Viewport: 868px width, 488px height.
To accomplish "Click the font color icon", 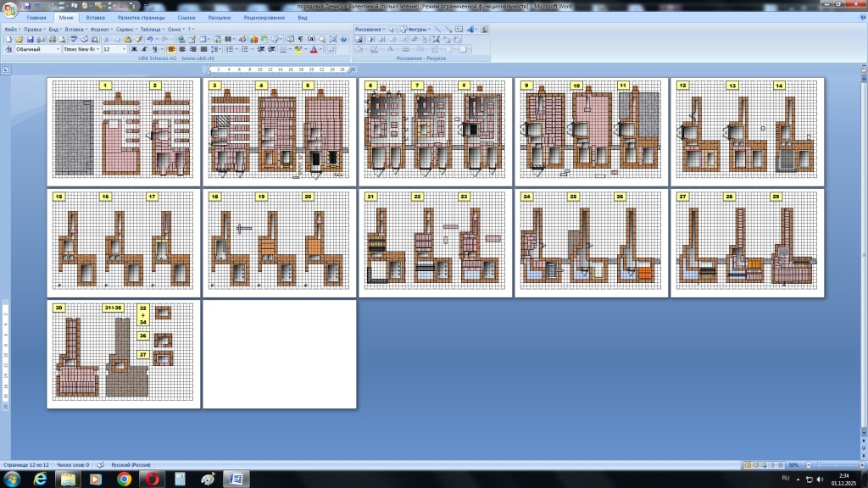I will tap(313, 50).
